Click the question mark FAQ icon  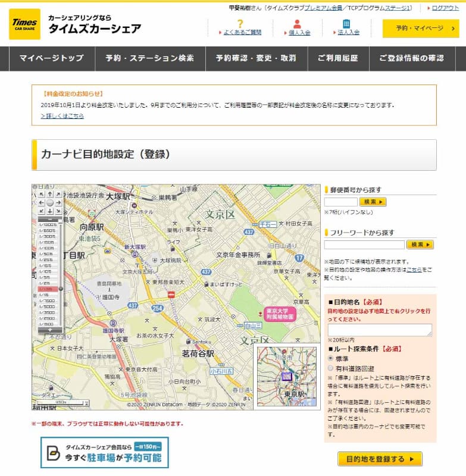pyautogui.click(x=240, y=24)
